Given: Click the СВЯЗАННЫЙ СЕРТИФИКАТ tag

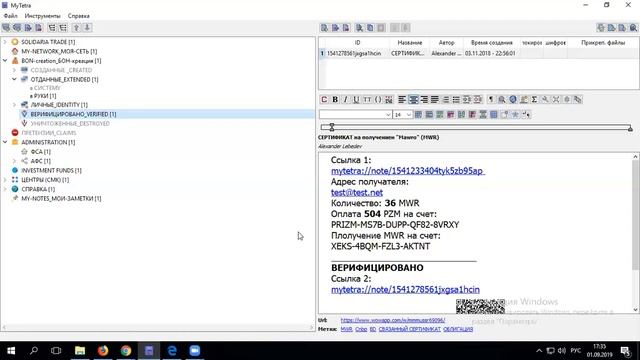Looking at the screenshot, I should pyautogui.click(x=409, y=329).
